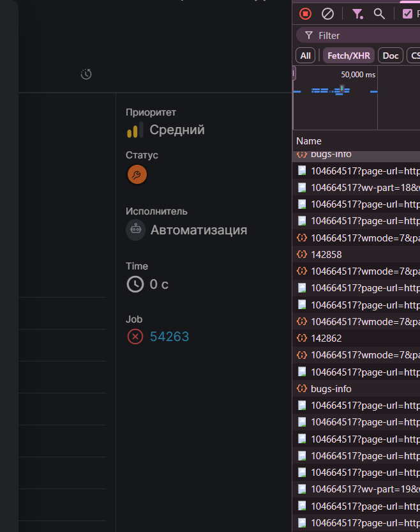Select the 142858 network request
420x532 pixels.
326,254
